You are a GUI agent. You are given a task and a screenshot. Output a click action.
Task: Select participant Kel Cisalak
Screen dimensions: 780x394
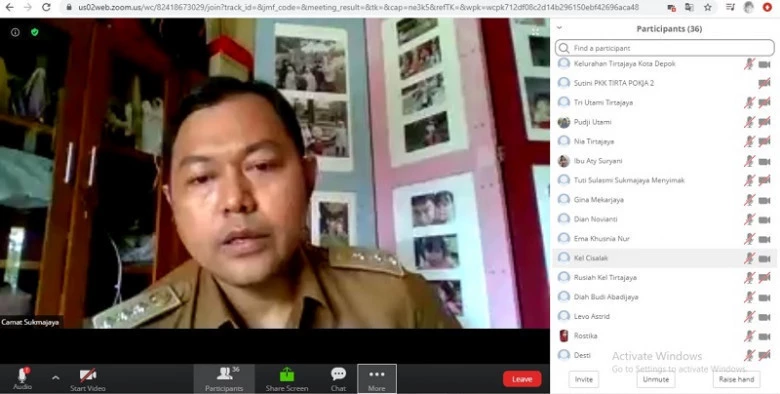665,258
